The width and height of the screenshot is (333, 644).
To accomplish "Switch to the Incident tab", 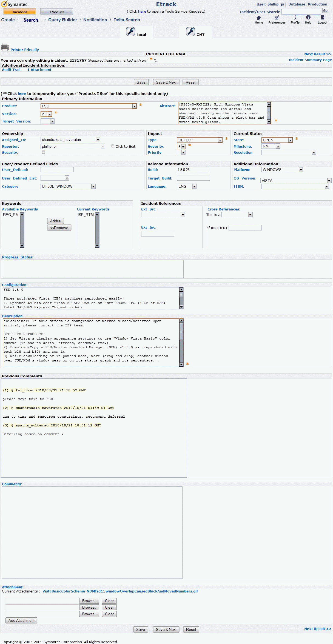I will click(x=19, y=12).
